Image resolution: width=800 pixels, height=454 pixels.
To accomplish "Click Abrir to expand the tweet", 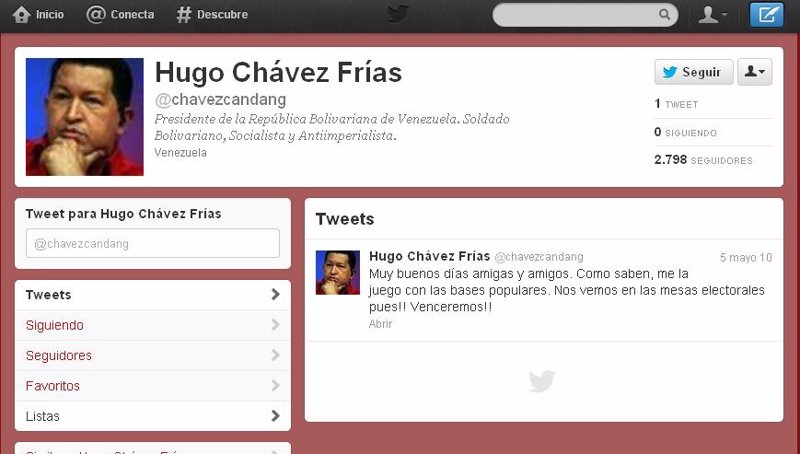I will [x=380, y=324].
